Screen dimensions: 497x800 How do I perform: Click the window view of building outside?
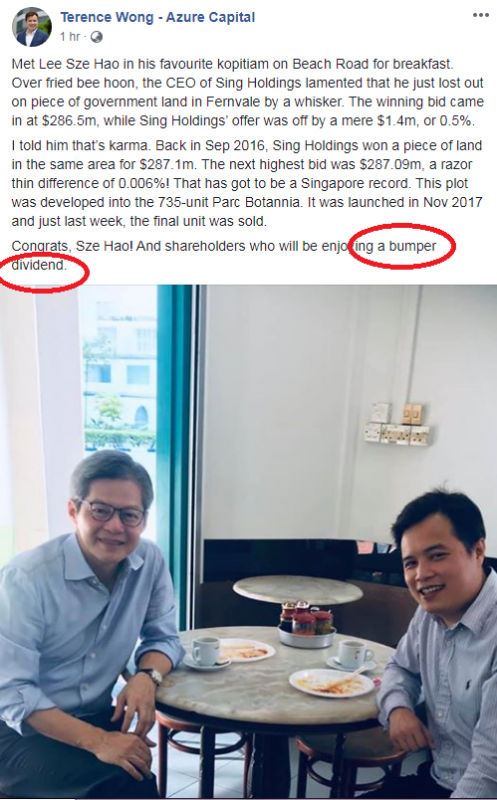tap(118, 372)
